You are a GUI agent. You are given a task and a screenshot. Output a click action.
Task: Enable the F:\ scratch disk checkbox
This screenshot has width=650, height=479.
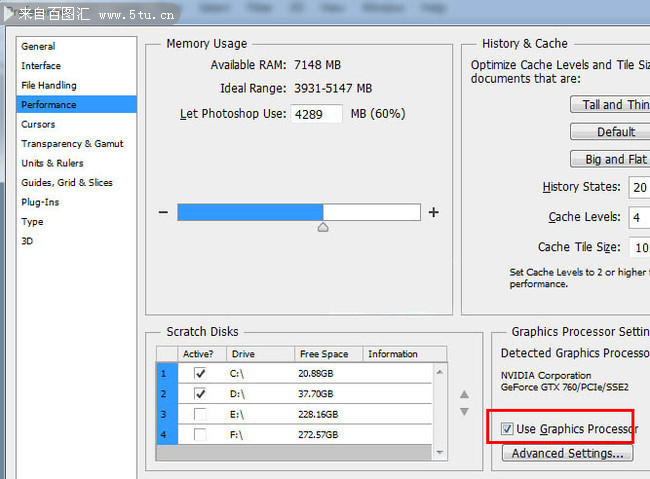(200, 434)
